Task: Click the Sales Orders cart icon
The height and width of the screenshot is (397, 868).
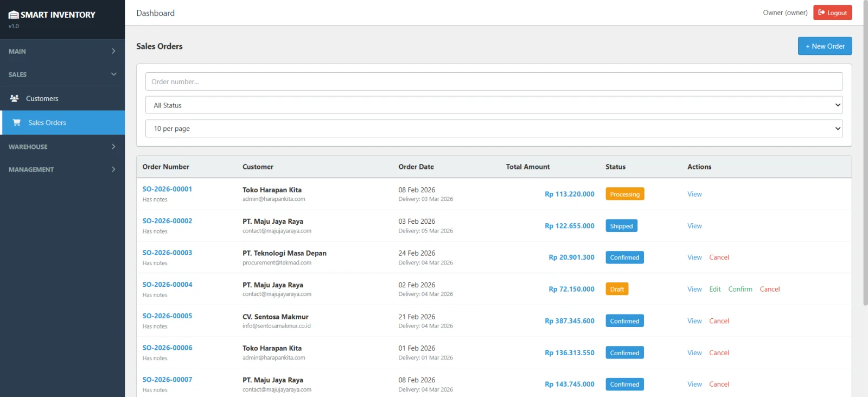Action: pos(17,123)
